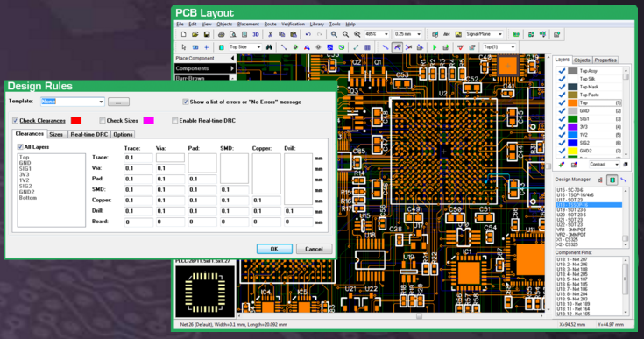
Task: Hide the Top Mask layer
Action: click(x=562, y=87)
